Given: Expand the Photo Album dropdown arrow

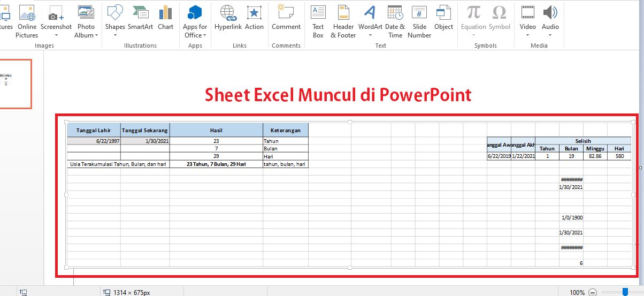Looking at the screenshot, I should (x=97, y=36).
